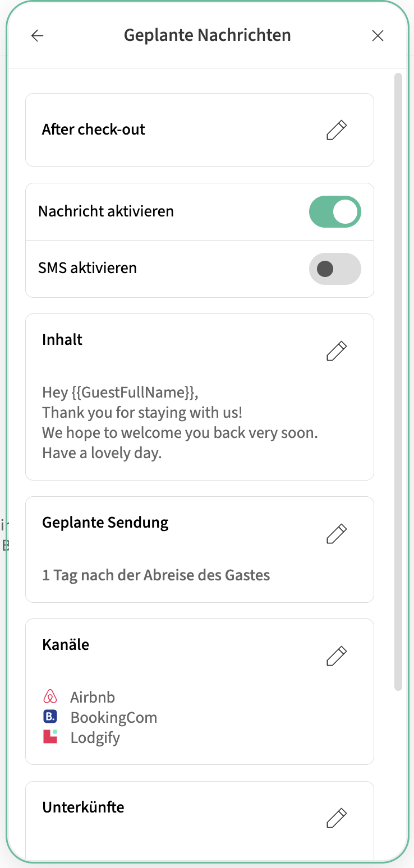Click the BookingCom channel label
The height and width of the screenshot is (868, 414).
click(x=114, y=718)
